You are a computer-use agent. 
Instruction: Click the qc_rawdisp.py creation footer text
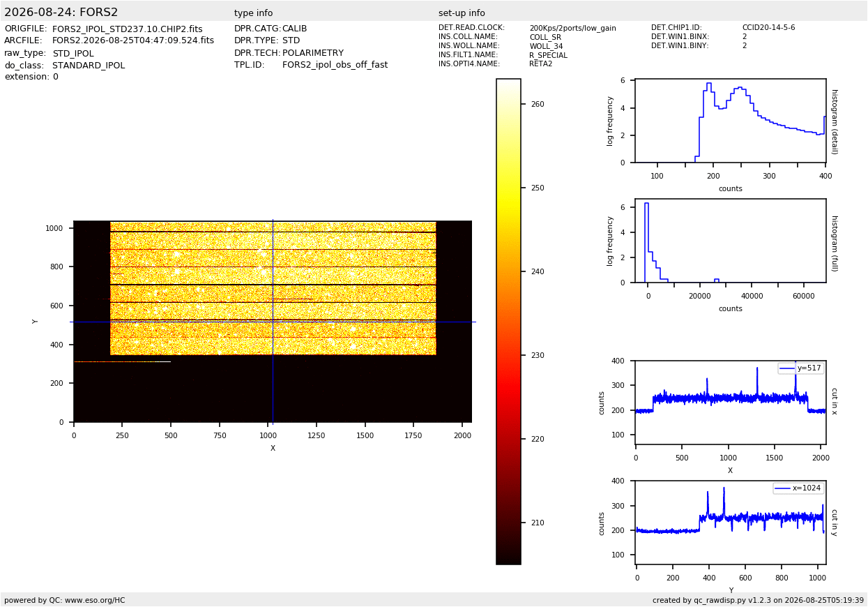pyautogui.click(x=758, y=600)
